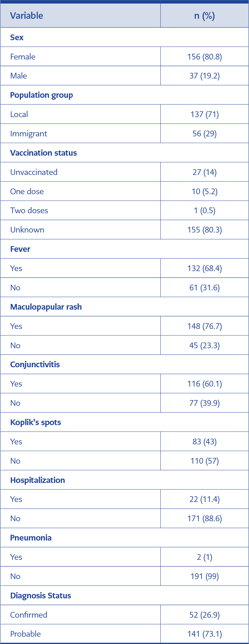Select the "Pneumonia" section heading
Screen dimensions: 249x644
[31, 538]
